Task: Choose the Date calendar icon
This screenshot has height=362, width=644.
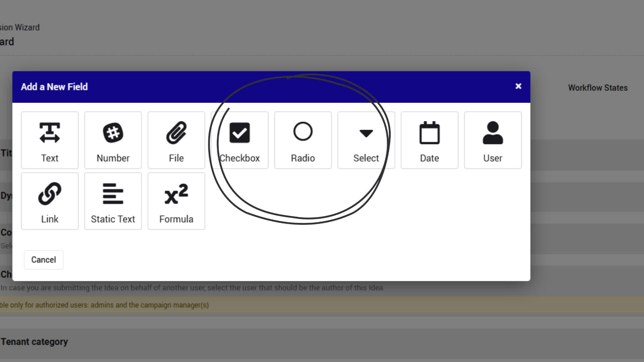Action: [429, 133]
